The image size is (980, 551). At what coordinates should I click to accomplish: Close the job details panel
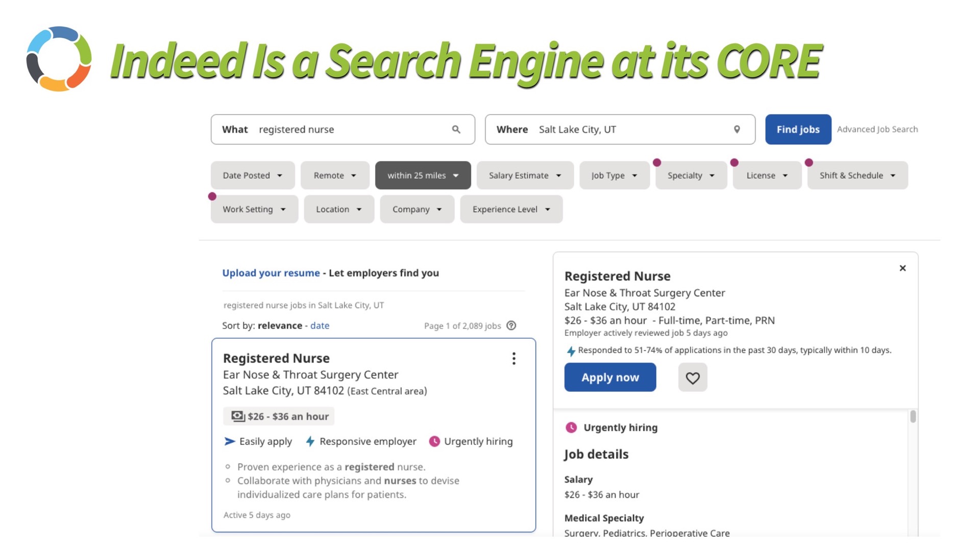902,268
